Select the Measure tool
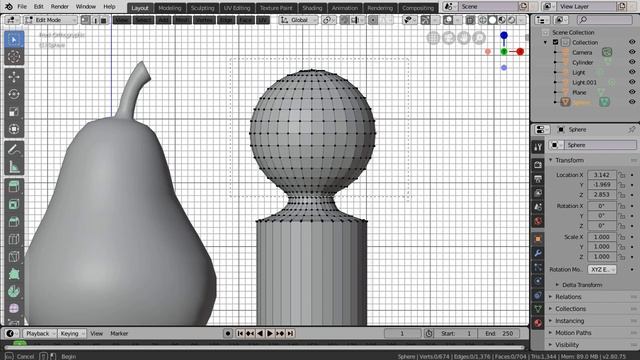 point(14,167)
